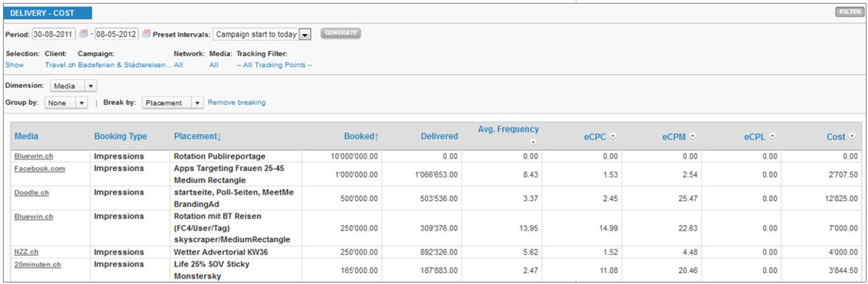Click delivered value 892'326.00
The width and height of the screenshot is (868, 284).
coord(438,252)
